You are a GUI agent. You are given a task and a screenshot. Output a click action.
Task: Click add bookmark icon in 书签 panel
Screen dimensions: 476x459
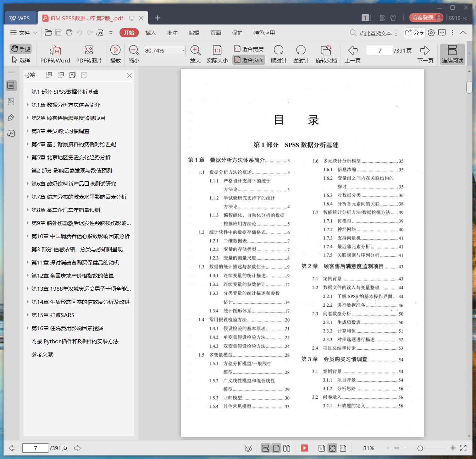(x=73, y=75)
